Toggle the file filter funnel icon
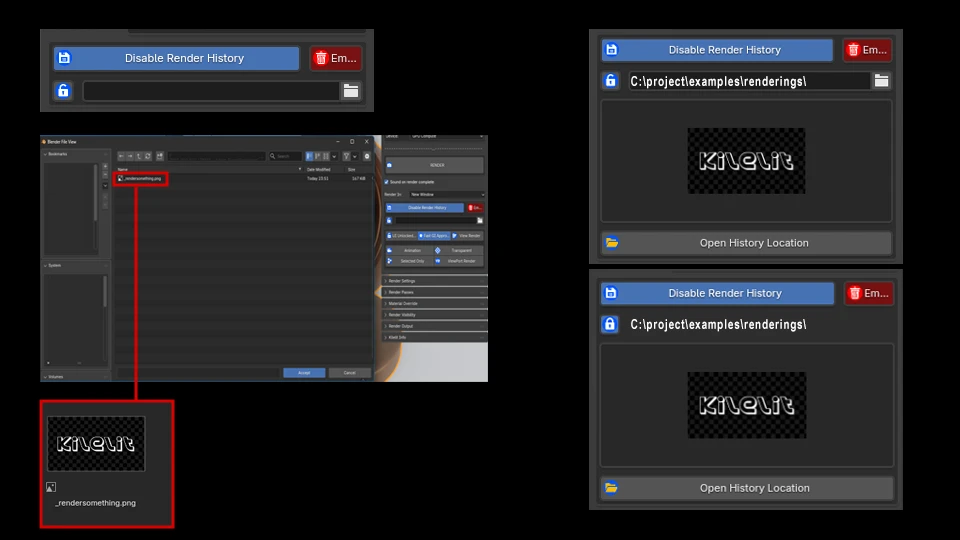The height and width of the screenshot is (540, 960). pyautogui.click(x=346, y=156)
